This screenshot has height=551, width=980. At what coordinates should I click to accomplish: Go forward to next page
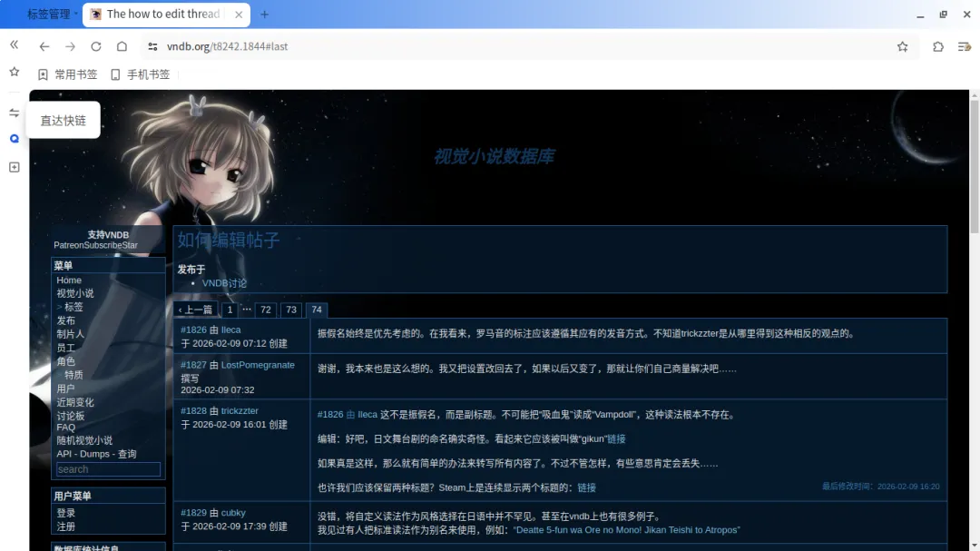70,46
